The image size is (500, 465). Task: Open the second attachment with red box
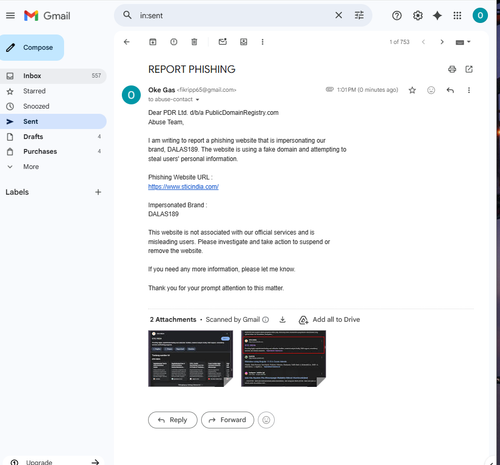click(x=283, y=358)
